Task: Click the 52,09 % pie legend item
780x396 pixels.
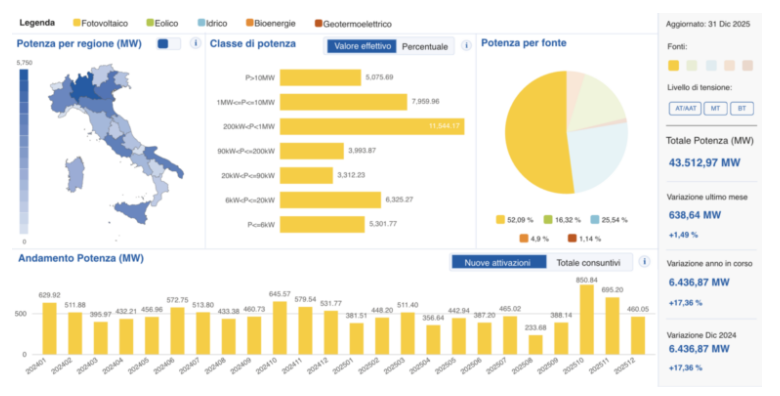Action: [x=514, y=219]
